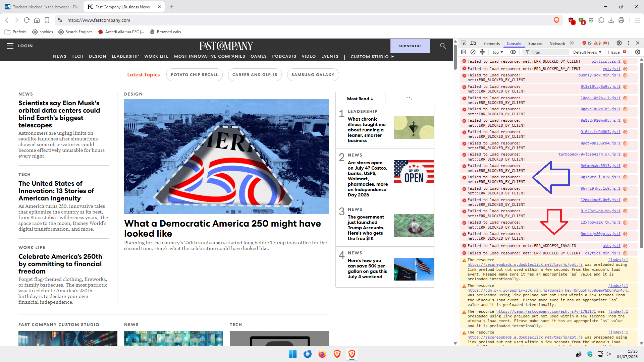
Task: Open the Extensions puzzle piece menu
Action: pyautogui.click(x=601, y=20)
